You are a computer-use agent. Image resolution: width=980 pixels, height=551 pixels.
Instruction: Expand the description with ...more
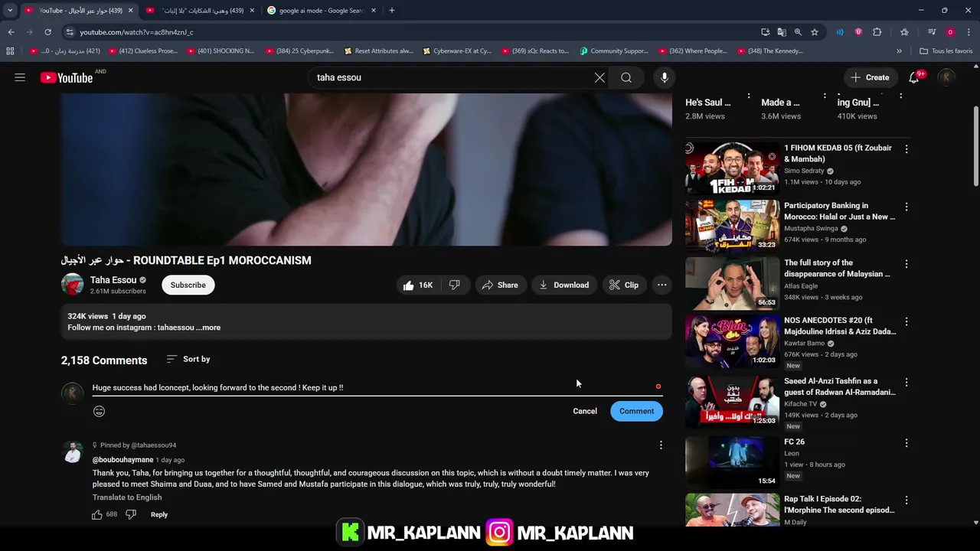[x=208, y=328]
